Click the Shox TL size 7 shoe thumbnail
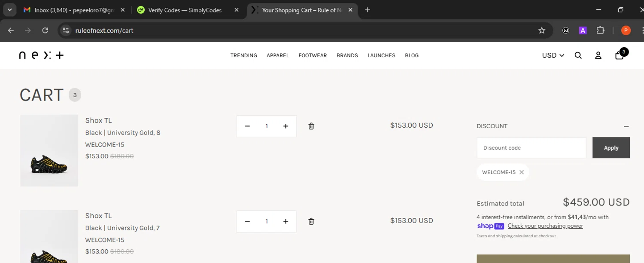644x263 pixels. pos(49,237)
